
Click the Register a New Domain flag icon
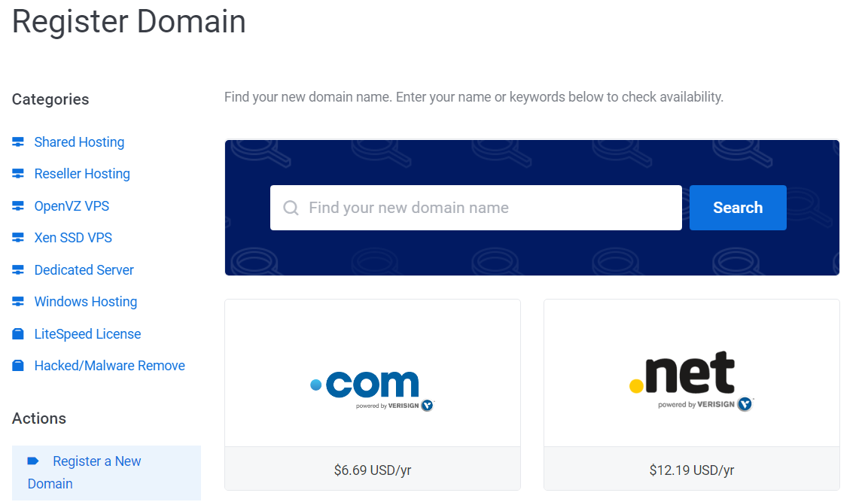pos(35,461)
